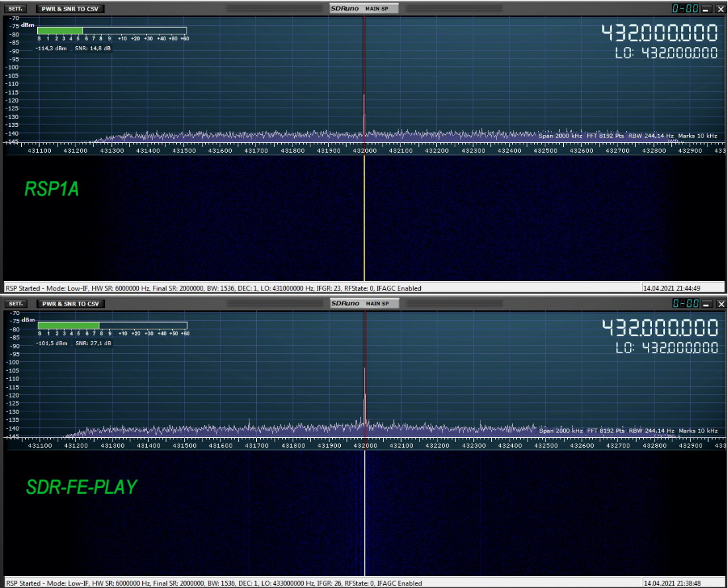Click 432.000.000 frequency readout in RSP1A window

click(x=660, y=33)
